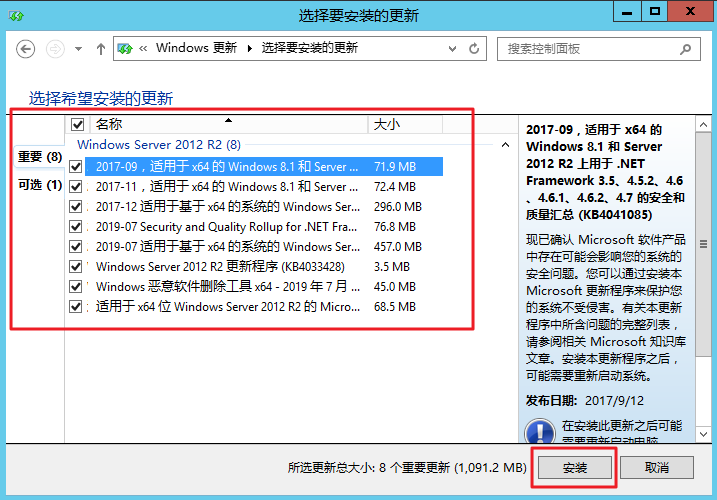Click the details pane scroll-up arrow

pos(703,124)
